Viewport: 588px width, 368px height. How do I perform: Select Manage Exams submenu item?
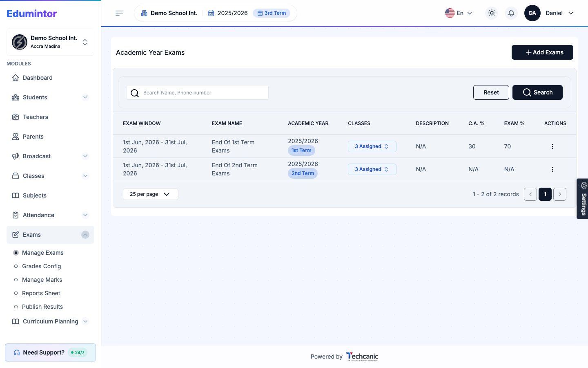43,253
